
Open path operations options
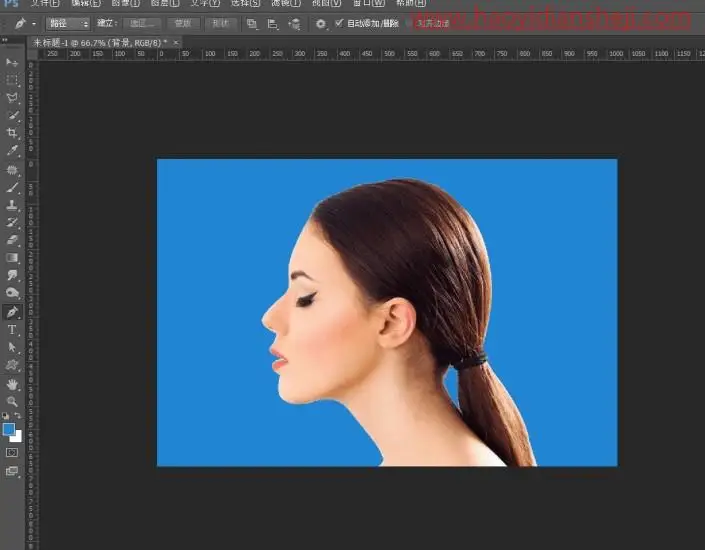point(252,24)
